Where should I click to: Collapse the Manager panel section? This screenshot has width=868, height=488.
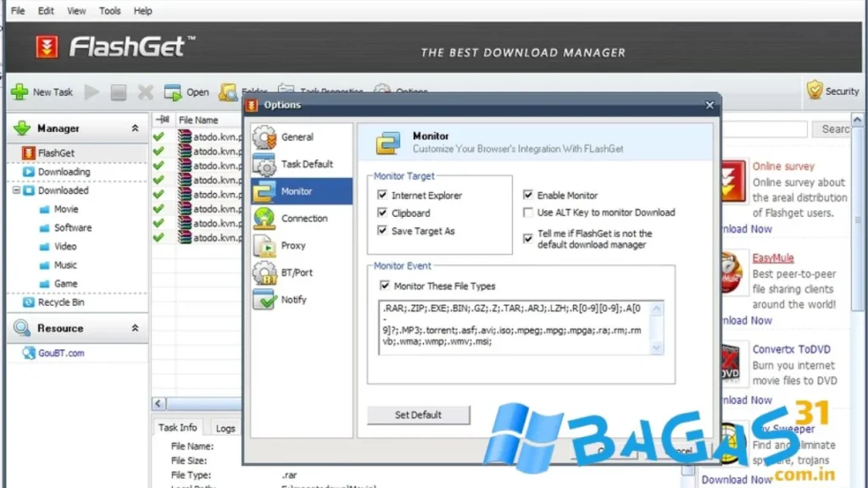(x=135, y=128)
